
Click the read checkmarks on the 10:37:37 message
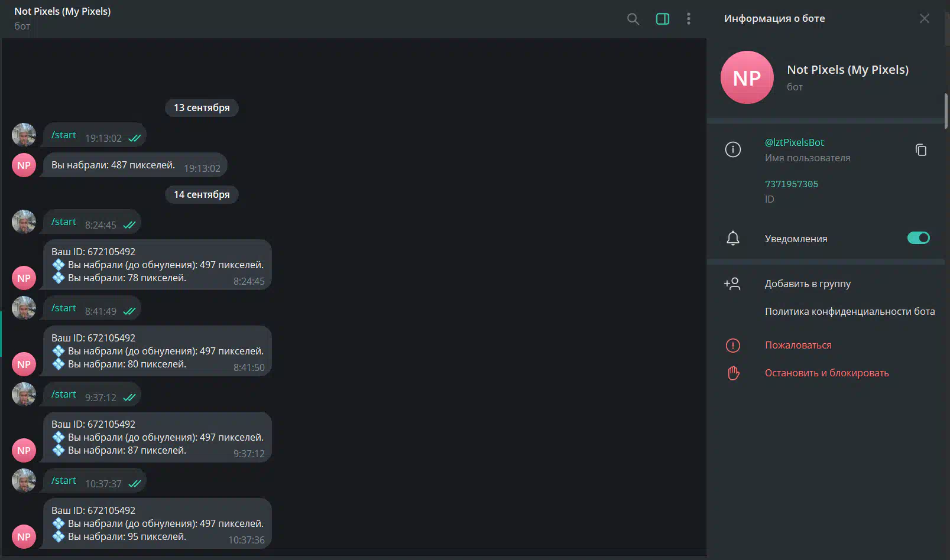tap(135, 484)
